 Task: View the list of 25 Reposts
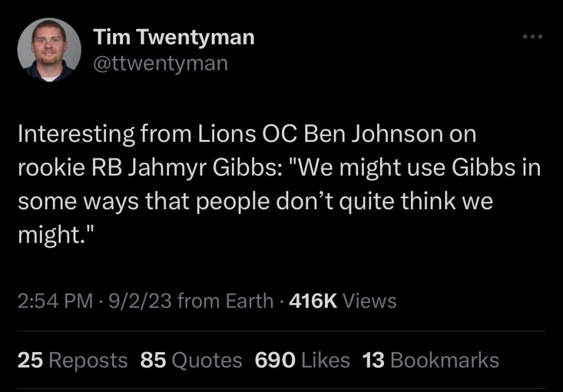(73, 361)
